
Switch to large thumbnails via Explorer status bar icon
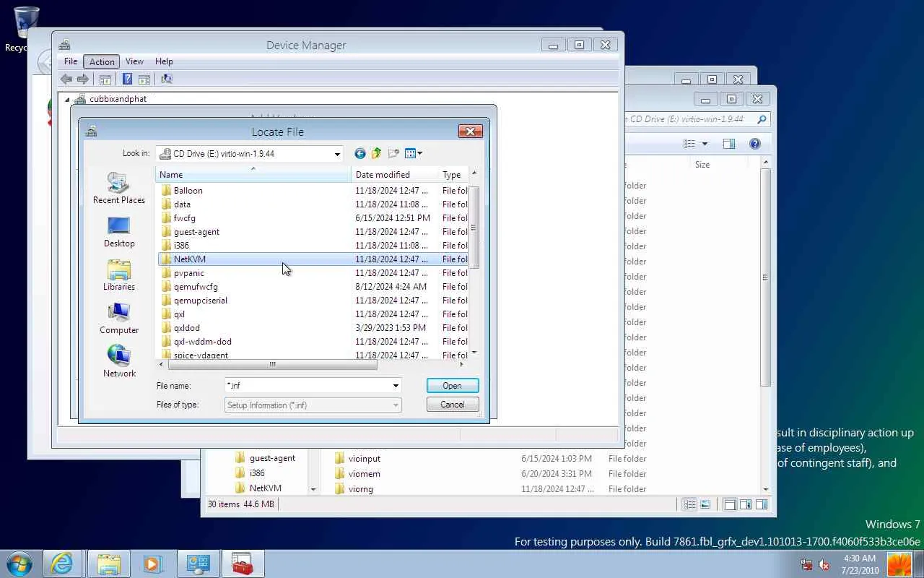tap(705, 504)
